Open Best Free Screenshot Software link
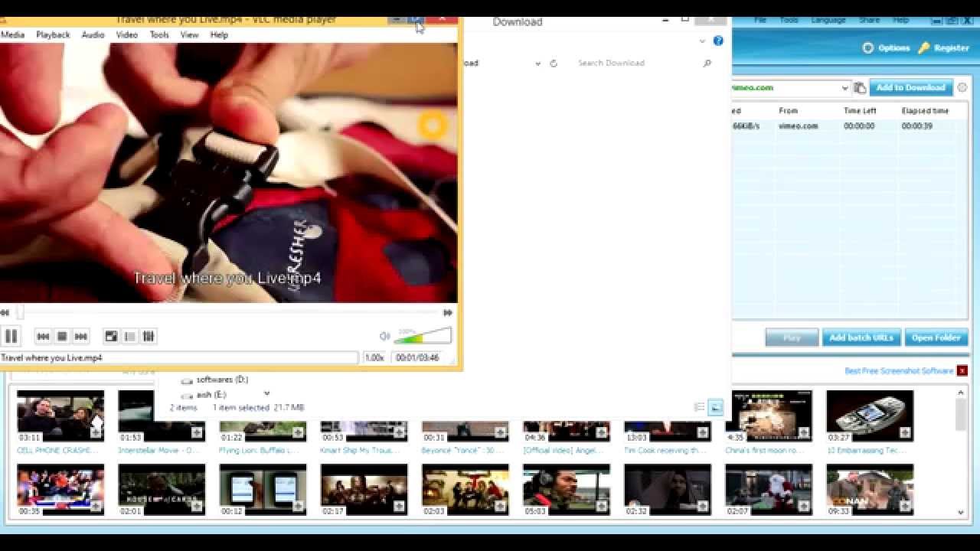 point(899,371)
